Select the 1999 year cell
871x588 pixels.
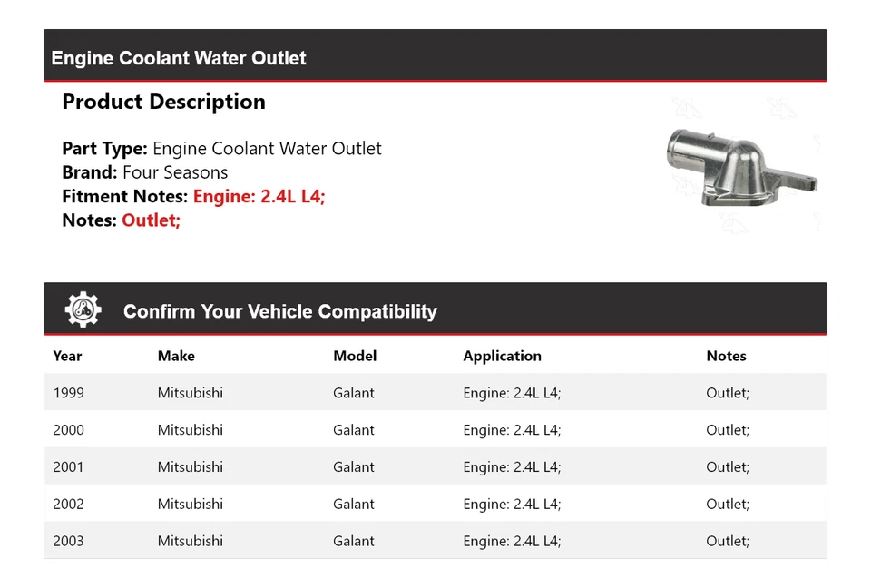click(68, 393)
